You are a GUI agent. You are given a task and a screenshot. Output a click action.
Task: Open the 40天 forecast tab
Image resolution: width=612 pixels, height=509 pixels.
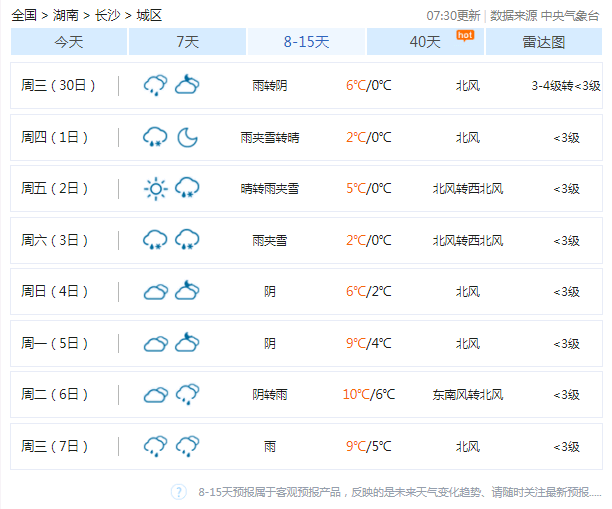pyautogui.click(x=425, y=42)
